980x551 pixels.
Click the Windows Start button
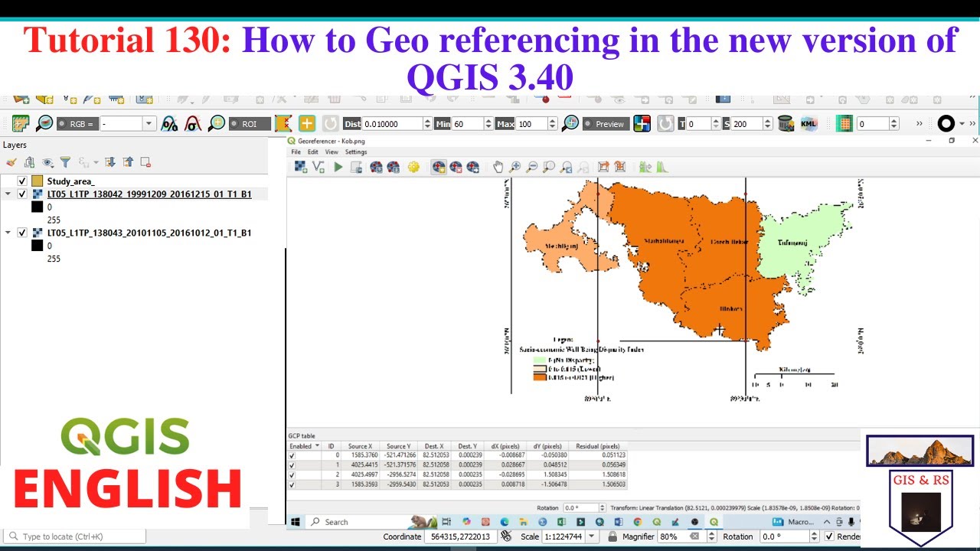[295, 522]
